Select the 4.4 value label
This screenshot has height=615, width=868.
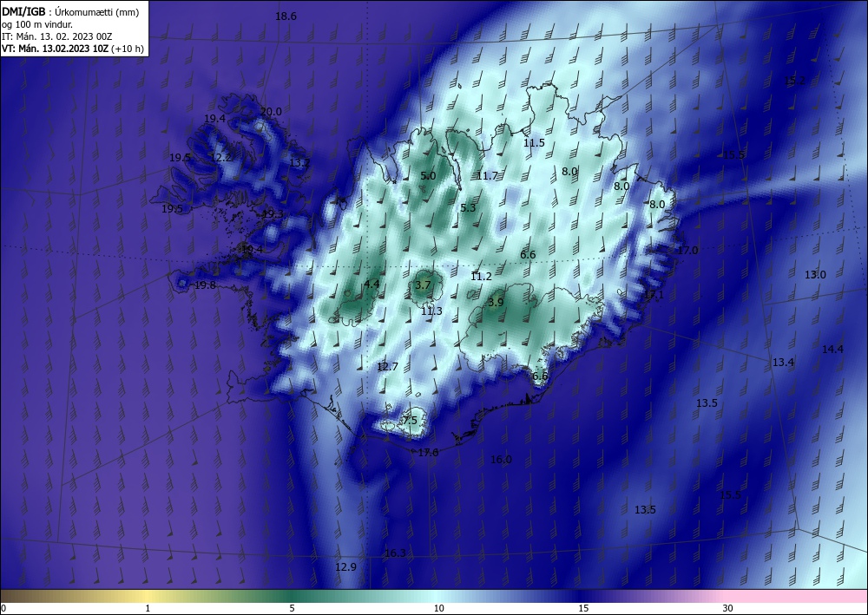(x=372, y=285)
